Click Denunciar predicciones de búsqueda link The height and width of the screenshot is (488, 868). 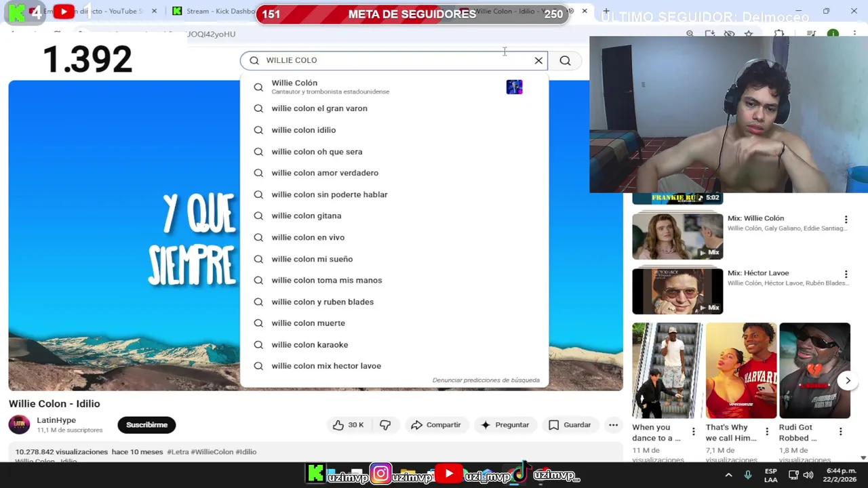[486, 380]
